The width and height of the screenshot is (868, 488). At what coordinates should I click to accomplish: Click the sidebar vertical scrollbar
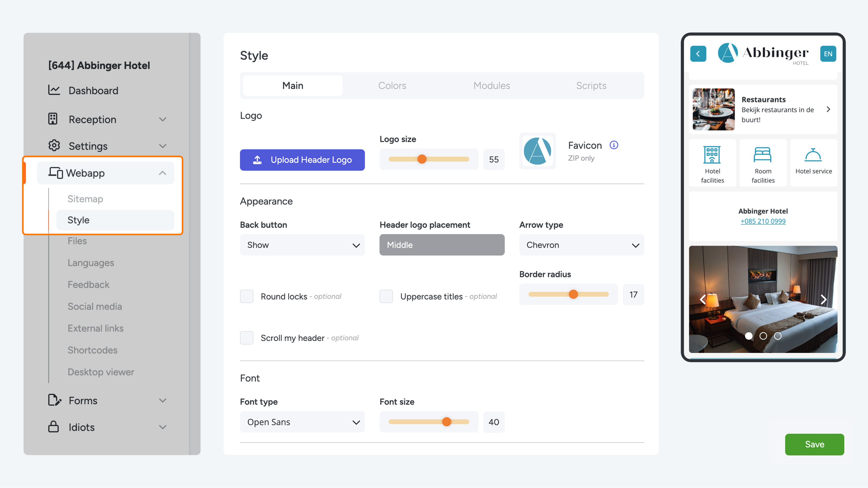(x=195, y=244)
